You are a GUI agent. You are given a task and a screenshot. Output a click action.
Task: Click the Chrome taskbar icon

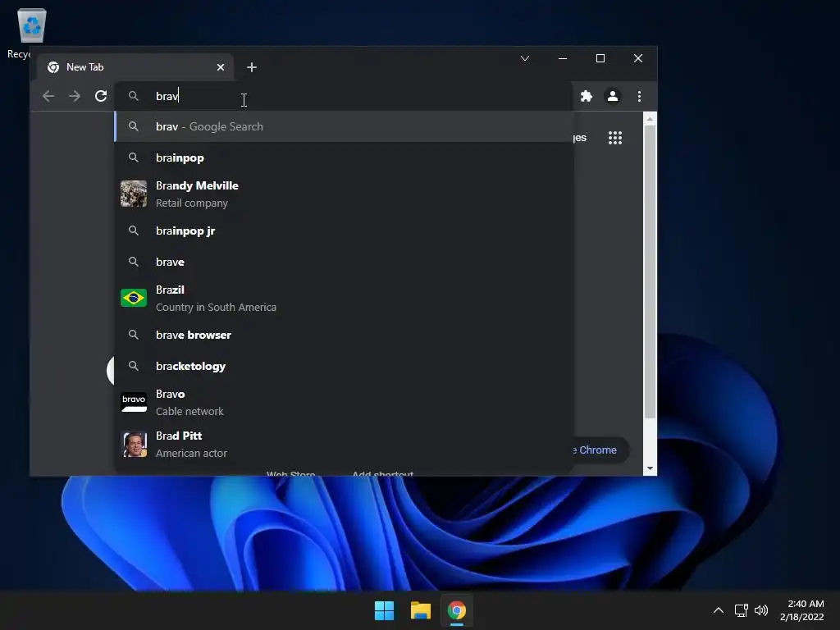coord(456,610)
